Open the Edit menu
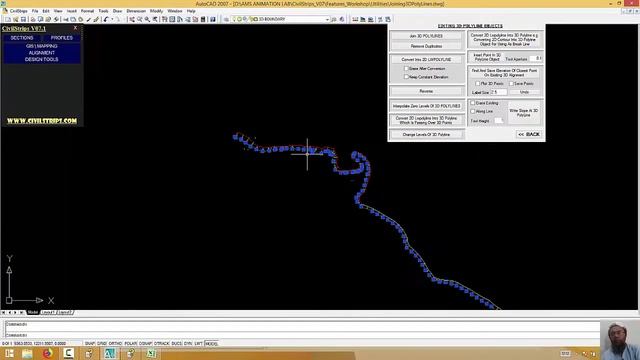Screen dimensions: 640x360 point(46,11)
